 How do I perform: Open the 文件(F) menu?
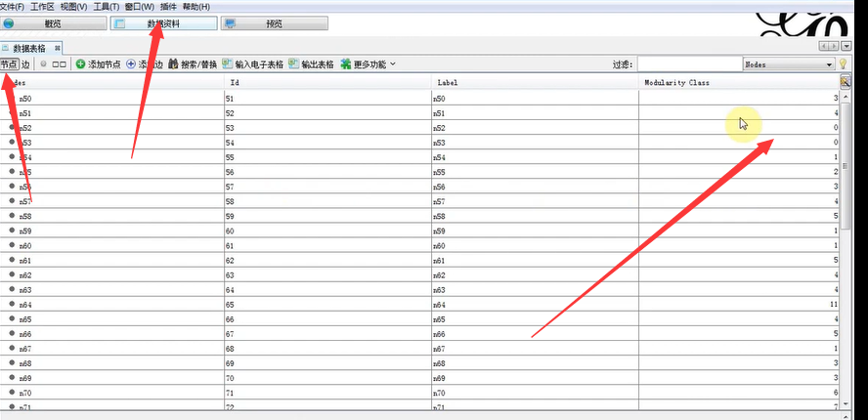[x=12, y=7]
